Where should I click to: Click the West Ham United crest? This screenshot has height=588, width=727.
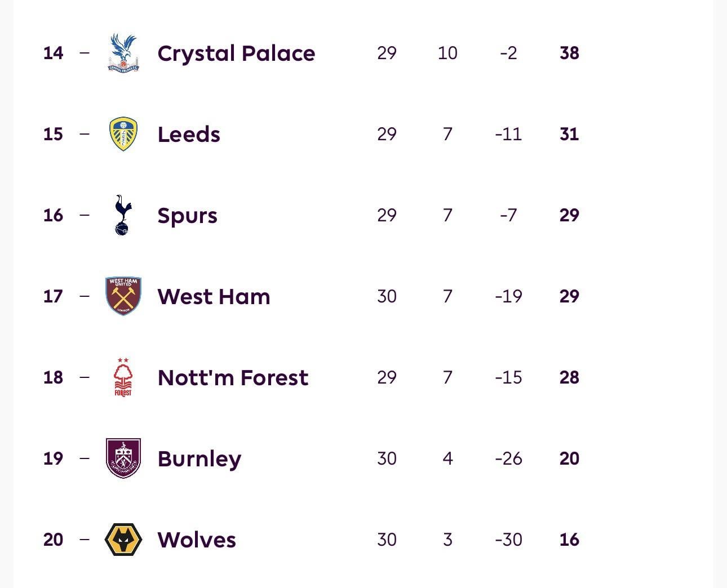point(123,296)
